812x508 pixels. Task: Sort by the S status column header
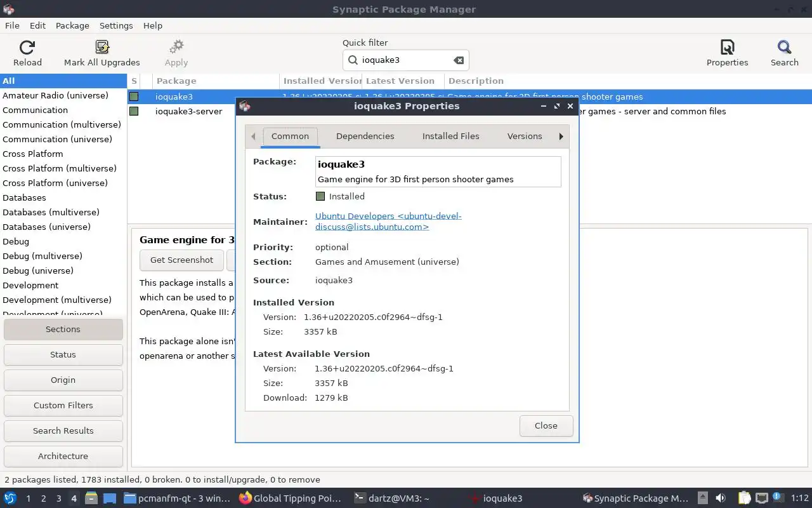click(134, 81)
